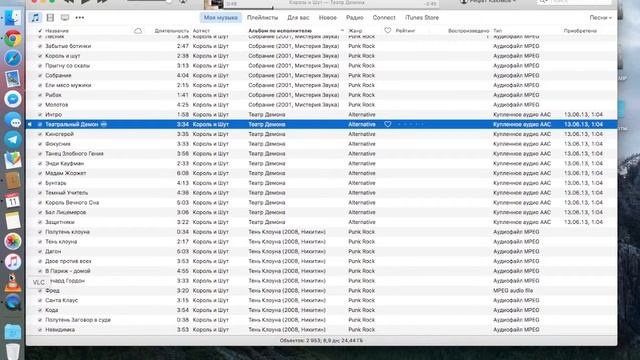Sort by the Приобретена column header
640x360 pixels.
(580, 31)
